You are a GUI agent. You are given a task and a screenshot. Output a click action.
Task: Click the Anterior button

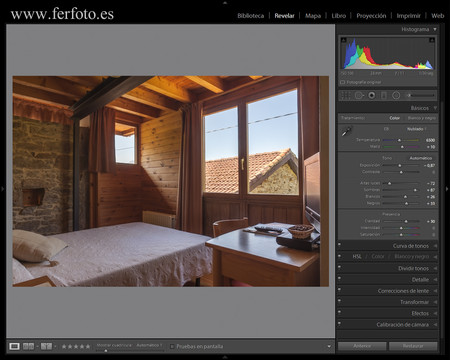pos(362,346)
